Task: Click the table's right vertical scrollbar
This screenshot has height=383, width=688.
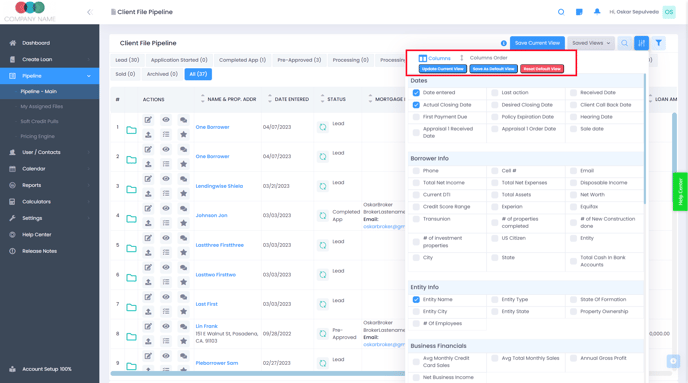Action: click(x=674, y=143)
